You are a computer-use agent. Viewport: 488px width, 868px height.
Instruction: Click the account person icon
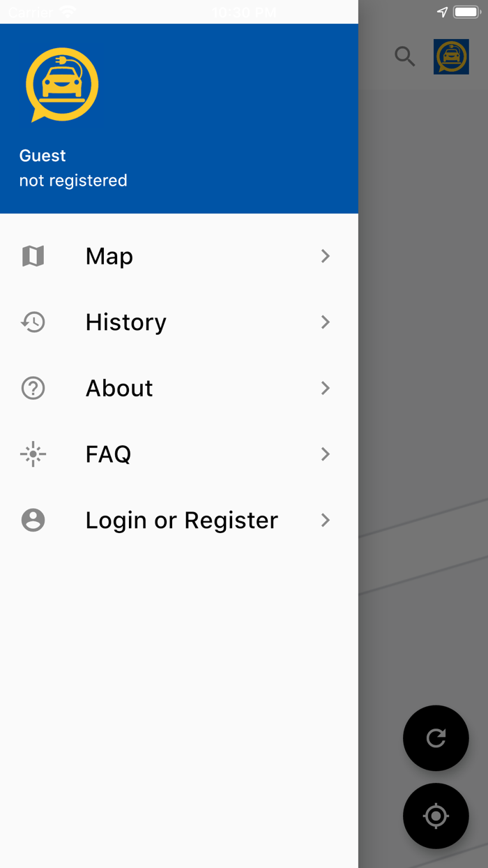click(33, 520)
